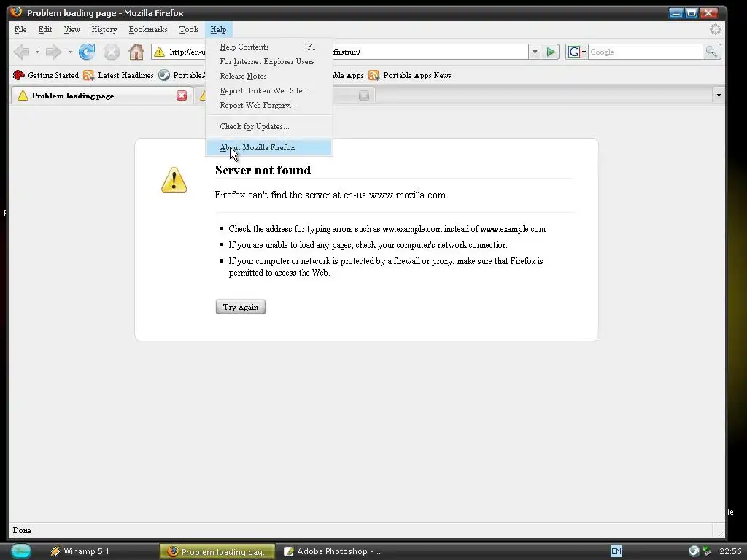Viewport: 747px width, 560px height.
Task: Click the Latest Headlines RSS icon
Action: 88,75
